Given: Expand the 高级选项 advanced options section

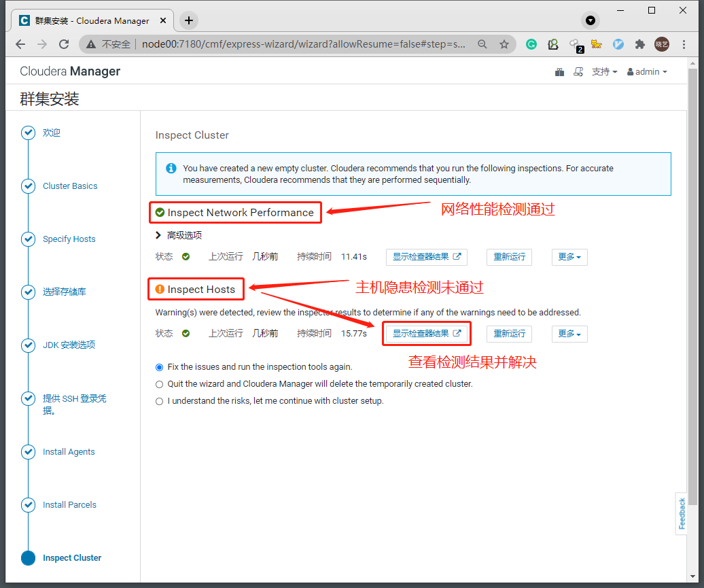Looking at the screenshot, I should (179, 235).
